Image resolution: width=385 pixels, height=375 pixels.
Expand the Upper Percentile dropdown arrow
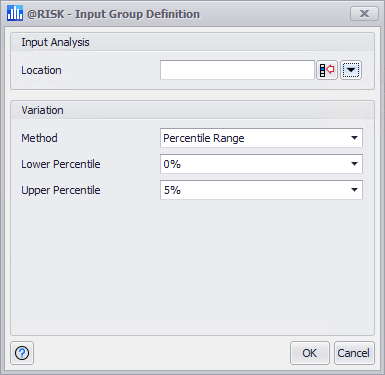click(x=354, y=190)
